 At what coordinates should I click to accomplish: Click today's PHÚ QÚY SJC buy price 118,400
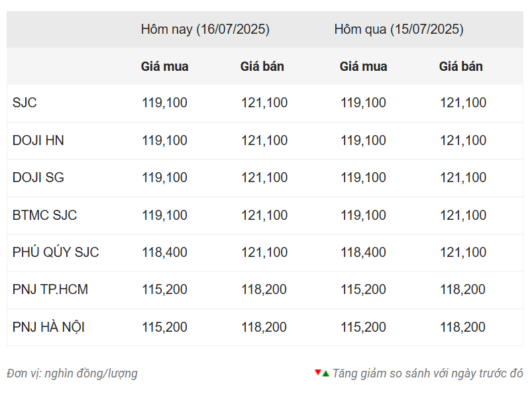(x=164, y=252)
